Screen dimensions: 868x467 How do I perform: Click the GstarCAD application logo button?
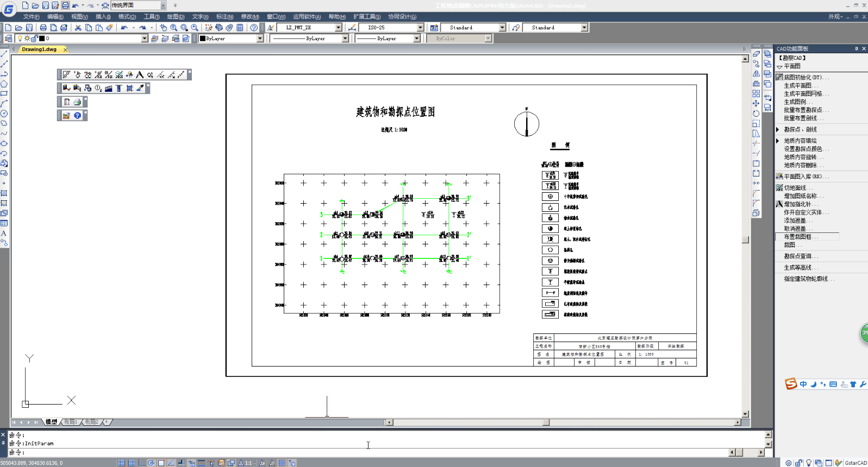(x=9, y=9)
